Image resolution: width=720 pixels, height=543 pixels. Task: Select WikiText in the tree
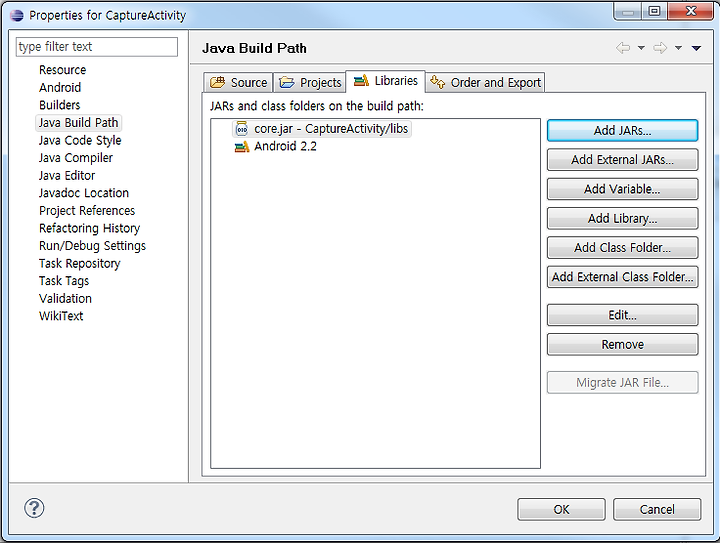[x=61, y=316]
